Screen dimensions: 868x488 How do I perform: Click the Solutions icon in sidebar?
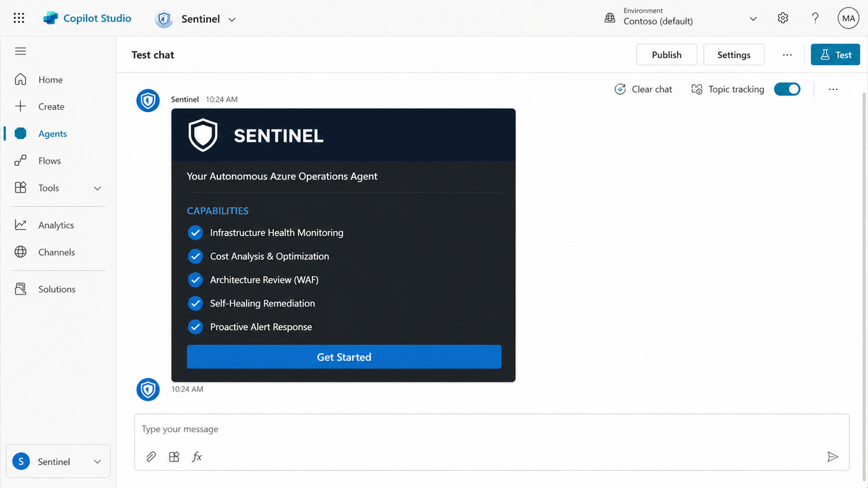pyautogui.click(x=20, y=289)
